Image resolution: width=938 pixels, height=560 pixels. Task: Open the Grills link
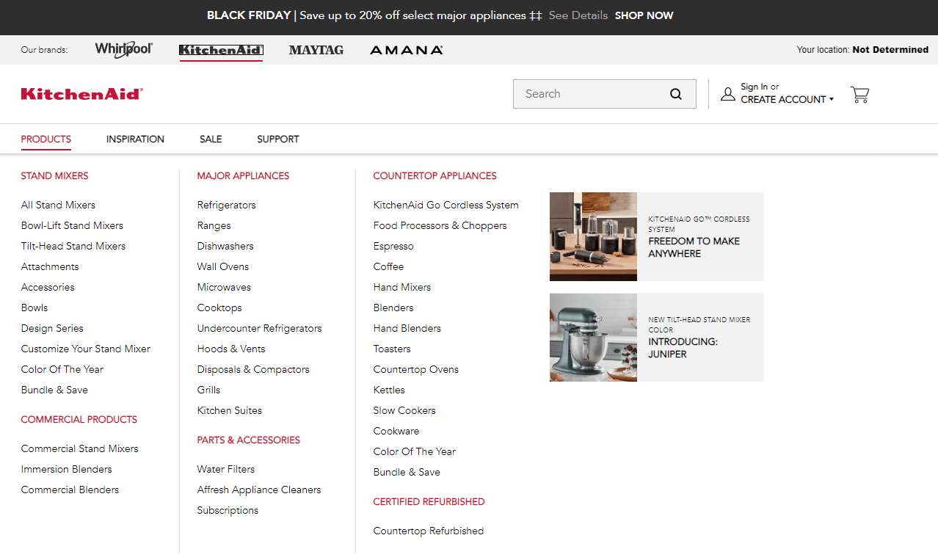[x=208, y=390]
